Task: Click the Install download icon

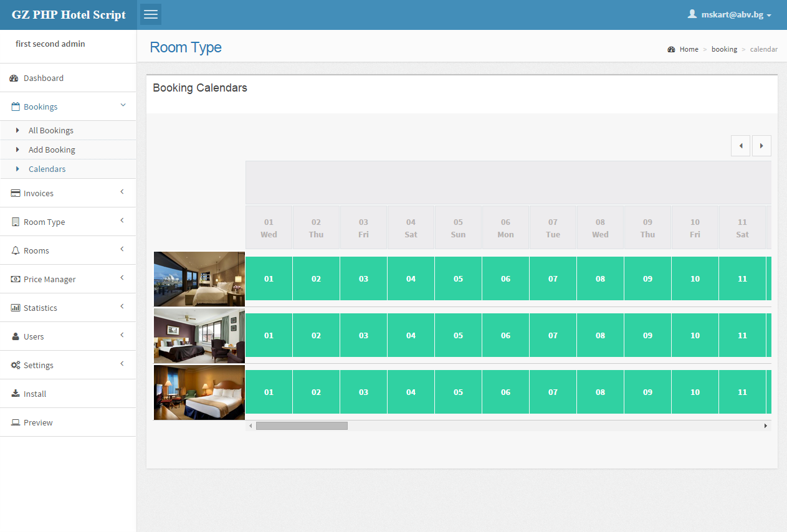Action: point(16,394)
